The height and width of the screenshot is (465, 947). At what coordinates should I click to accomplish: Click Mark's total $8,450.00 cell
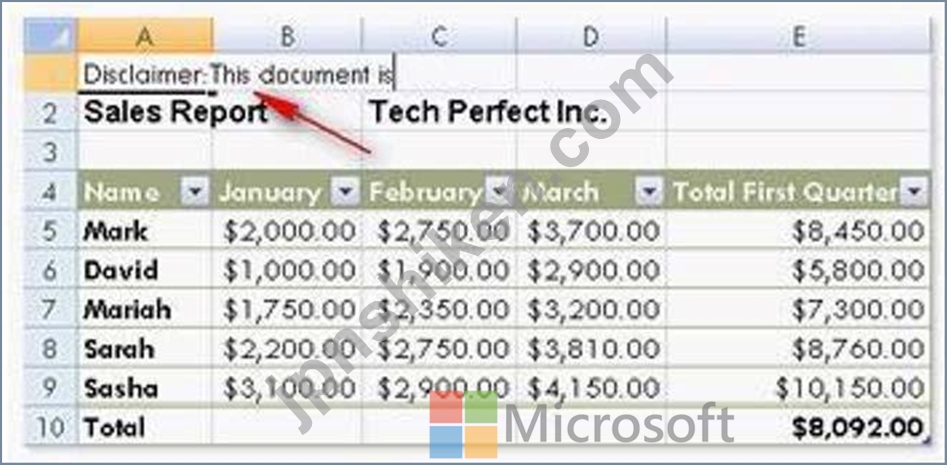click(798, 230)
